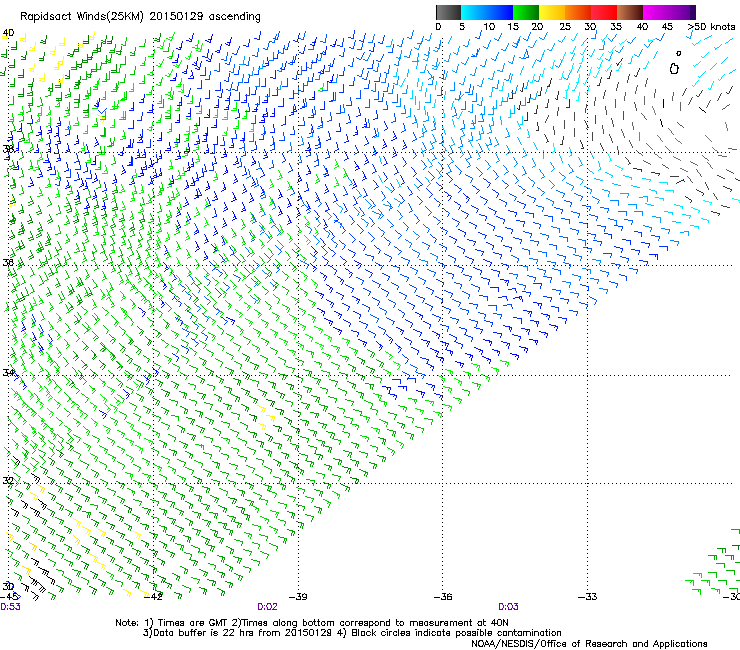Click the '10' label under the color scale

coord(489,27)
